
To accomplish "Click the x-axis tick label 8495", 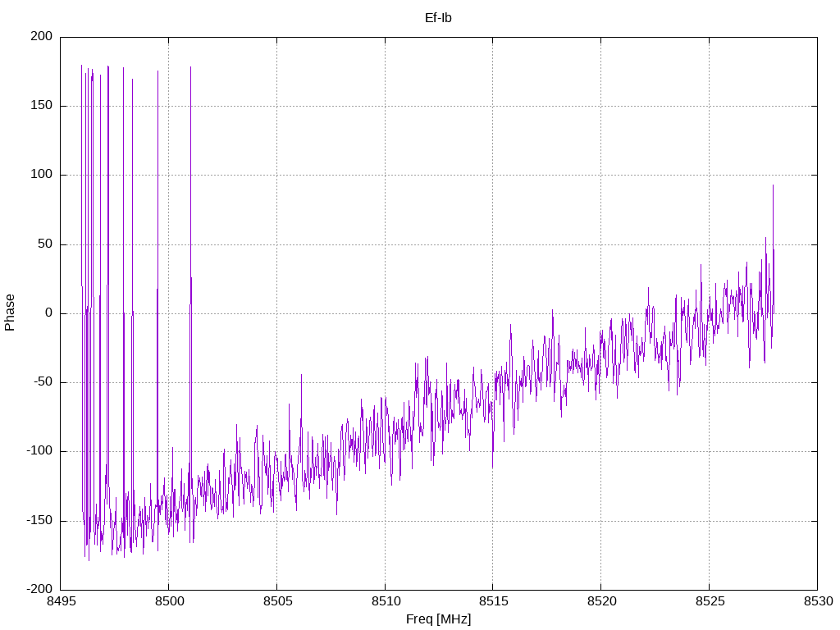I will pyautogui.click(x=61, y=602).
